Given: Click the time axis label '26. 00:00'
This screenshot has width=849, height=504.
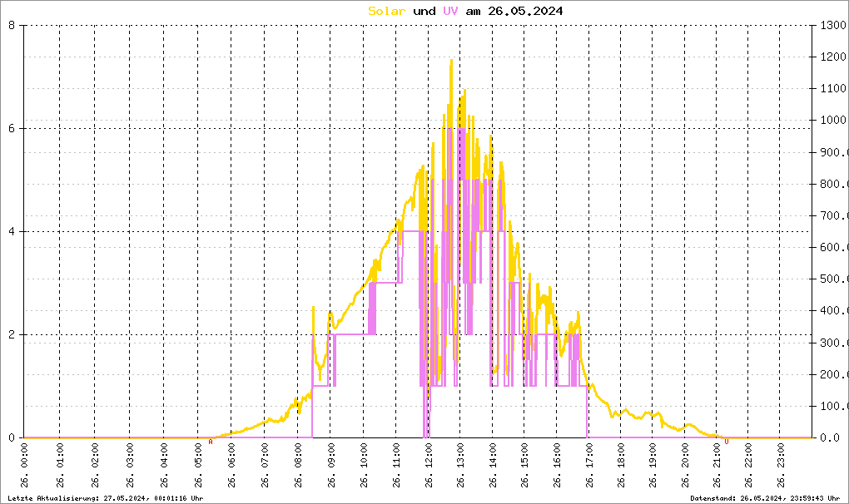Looking at the screenshot, I should tap(25, 466).
